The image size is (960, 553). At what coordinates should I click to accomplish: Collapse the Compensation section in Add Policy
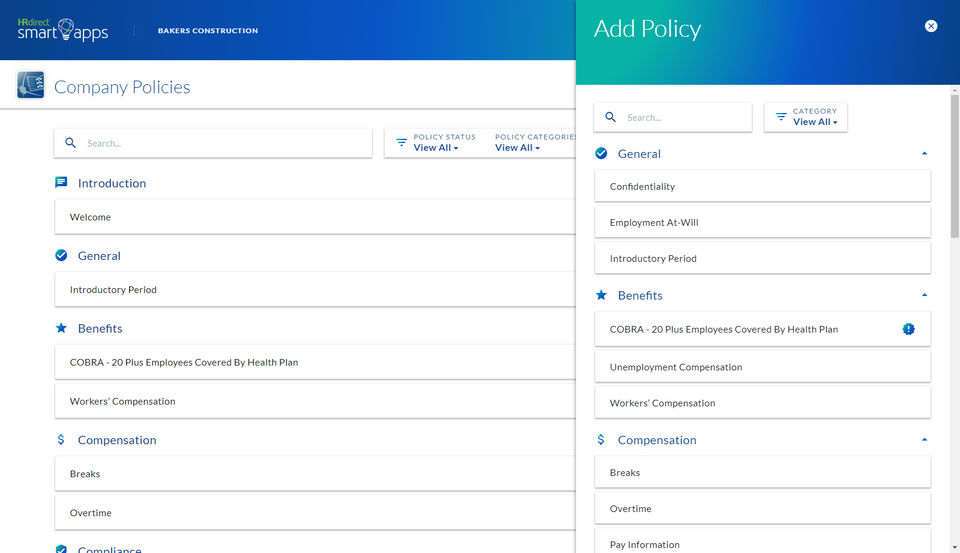tap(924, 440)
